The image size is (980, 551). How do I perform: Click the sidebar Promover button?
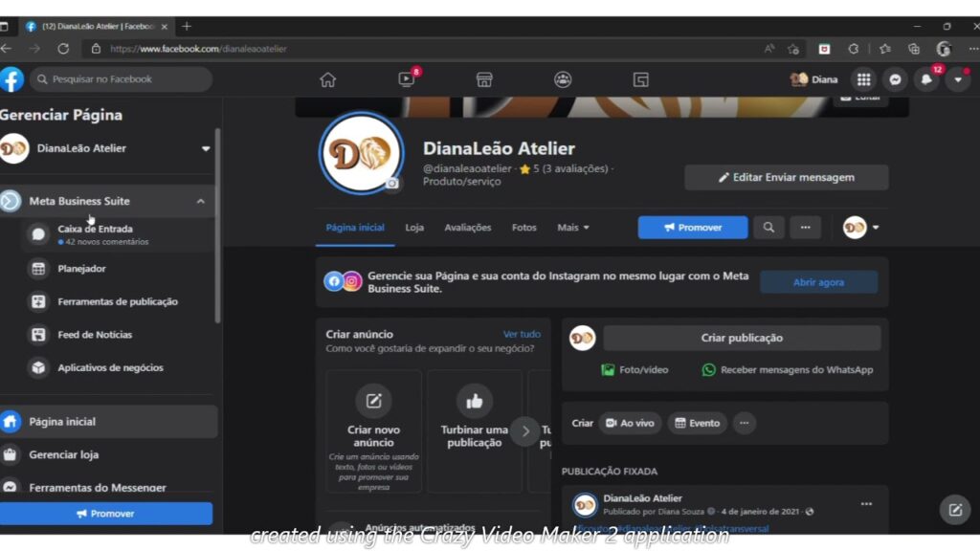pyautogui.click(x=106, y=514)
